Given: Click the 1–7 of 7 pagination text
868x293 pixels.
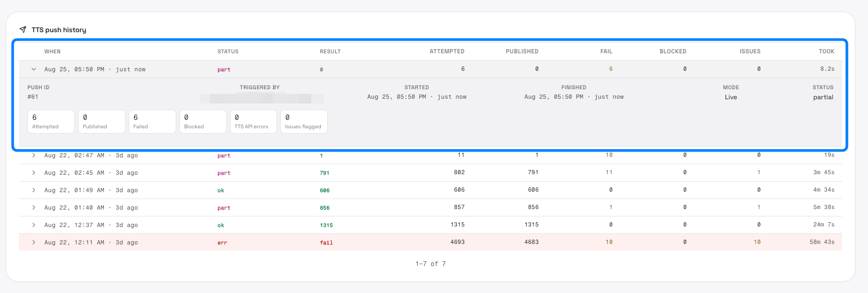Looking at the screenshot, I should (x=431, y=264).
